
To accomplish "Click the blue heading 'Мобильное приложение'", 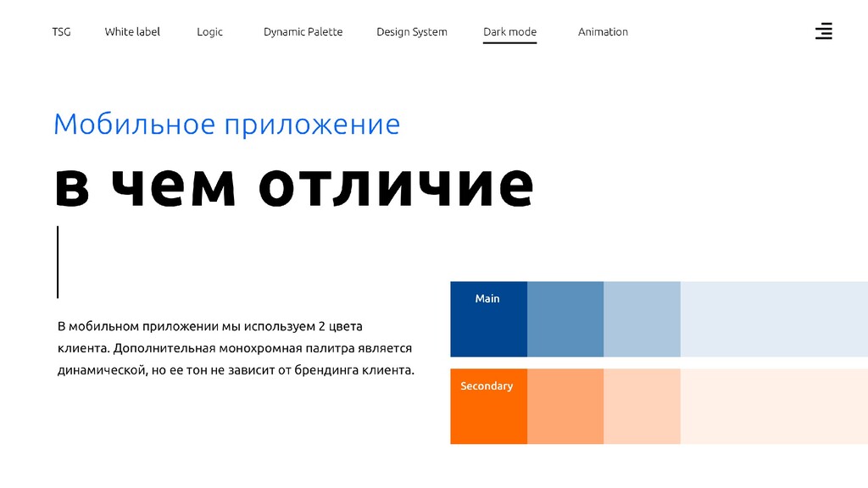I will pyautogui.click(x=226, y=125).
